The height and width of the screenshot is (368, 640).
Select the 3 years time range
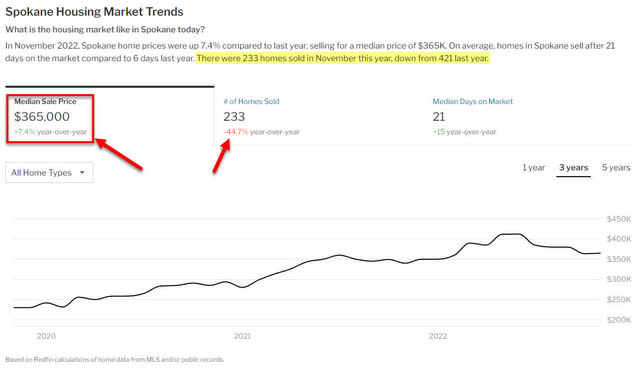[x=573, y=168]
